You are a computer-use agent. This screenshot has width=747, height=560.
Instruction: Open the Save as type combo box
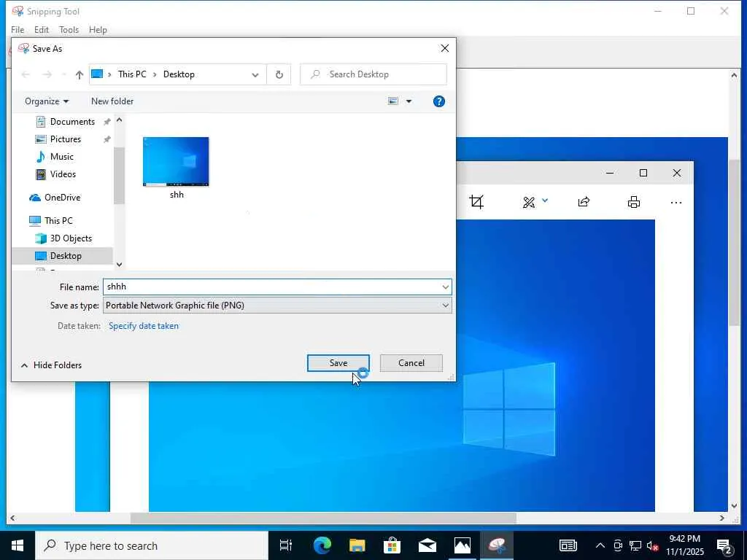point(277,306)
